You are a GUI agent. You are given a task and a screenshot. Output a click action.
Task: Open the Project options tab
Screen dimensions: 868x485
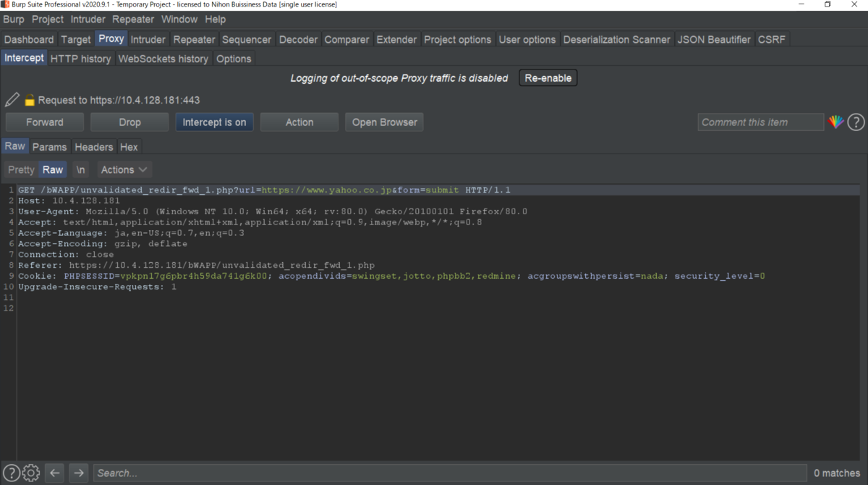pyautogui.click(x=458, y=40)
